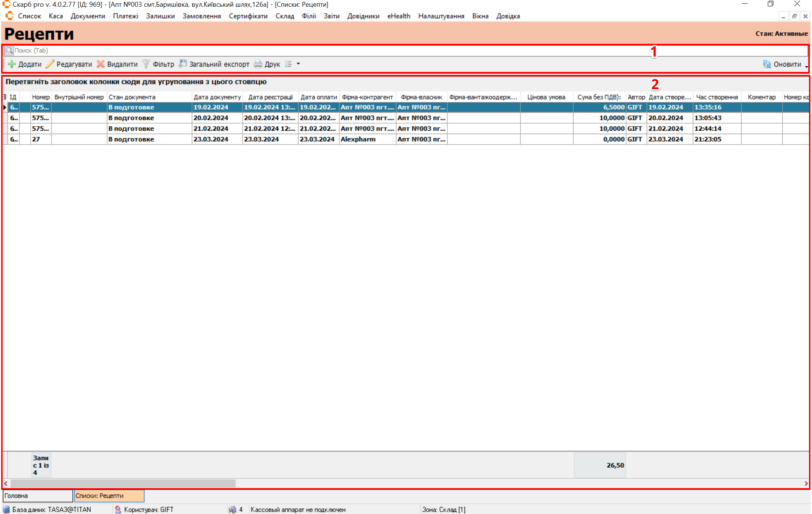Click the horizontal scrollbar right arrow
The width and height of the screenshot is (812, 514).
coord(806,484)
